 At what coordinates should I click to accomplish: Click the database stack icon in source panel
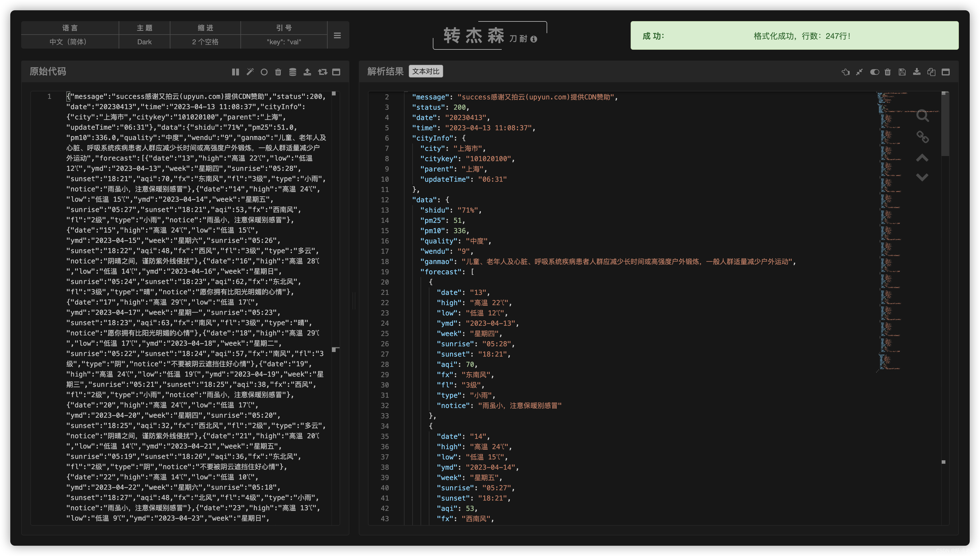[293, 72]
